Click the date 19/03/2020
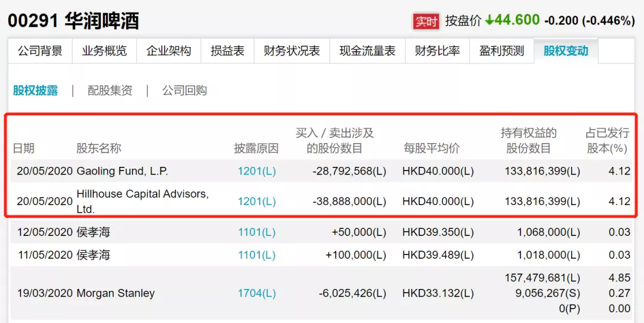 (x=45, y=293)
